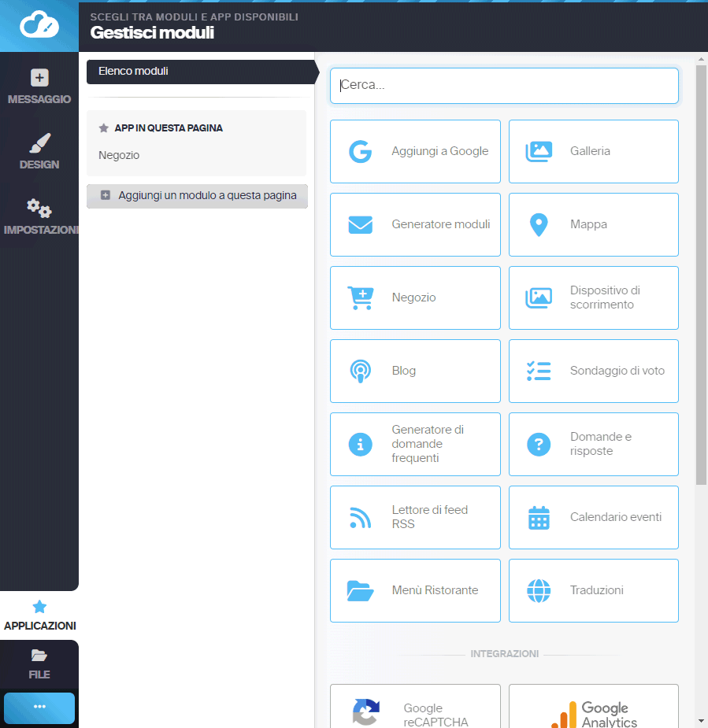Click the Calendario eventi calendar icon
708x728 pixels.
click(x=539, y=518)
